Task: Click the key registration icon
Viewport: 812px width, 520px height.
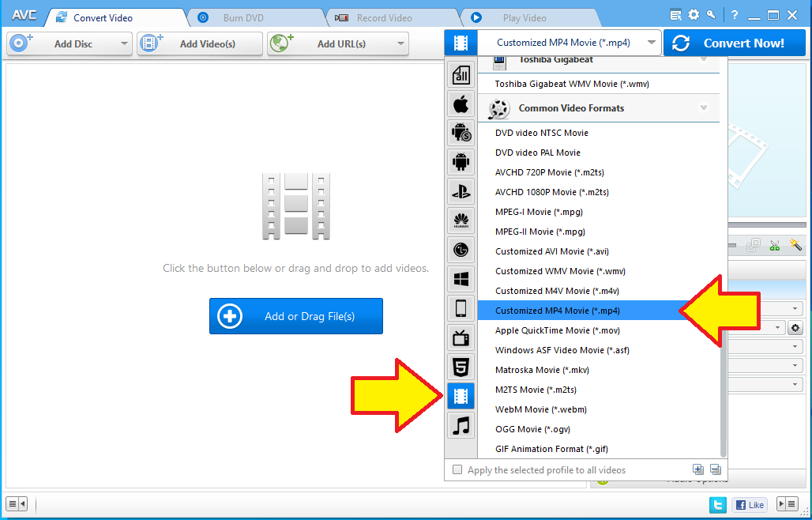Action: (x=712, y=15)
